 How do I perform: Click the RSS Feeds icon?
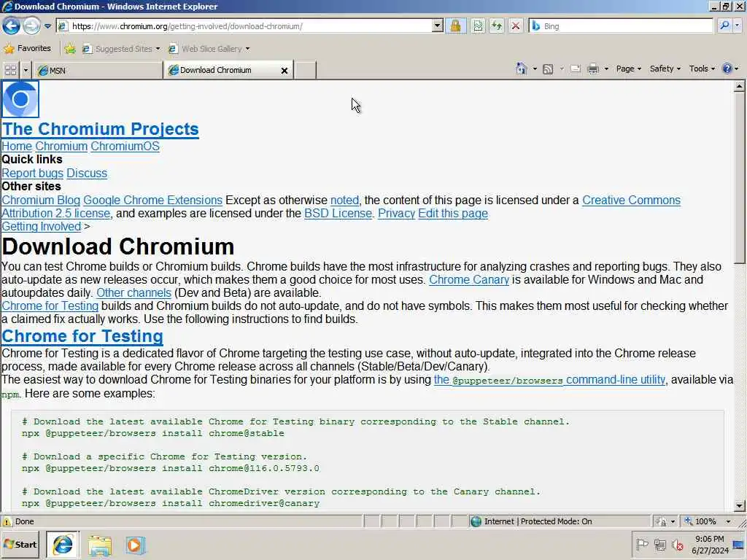pyautogui.click(x=548, y=69)
